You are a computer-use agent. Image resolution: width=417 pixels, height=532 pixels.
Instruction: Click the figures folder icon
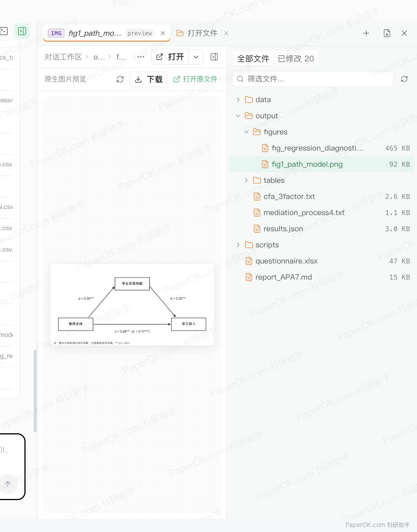(x=257, y=132)
